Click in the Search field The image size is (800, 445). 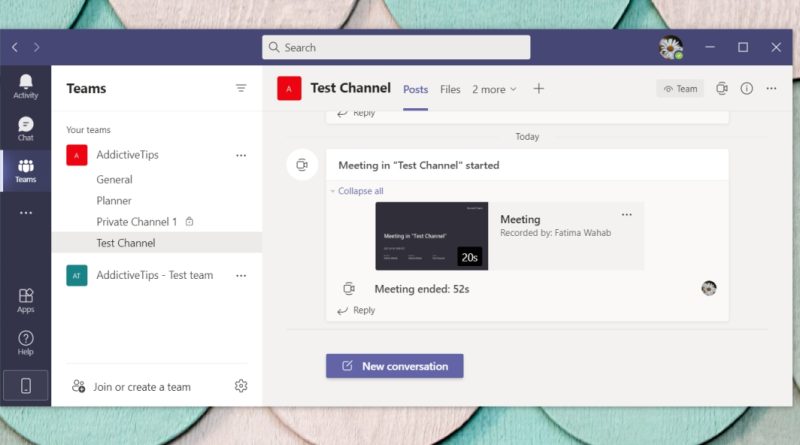396,47
